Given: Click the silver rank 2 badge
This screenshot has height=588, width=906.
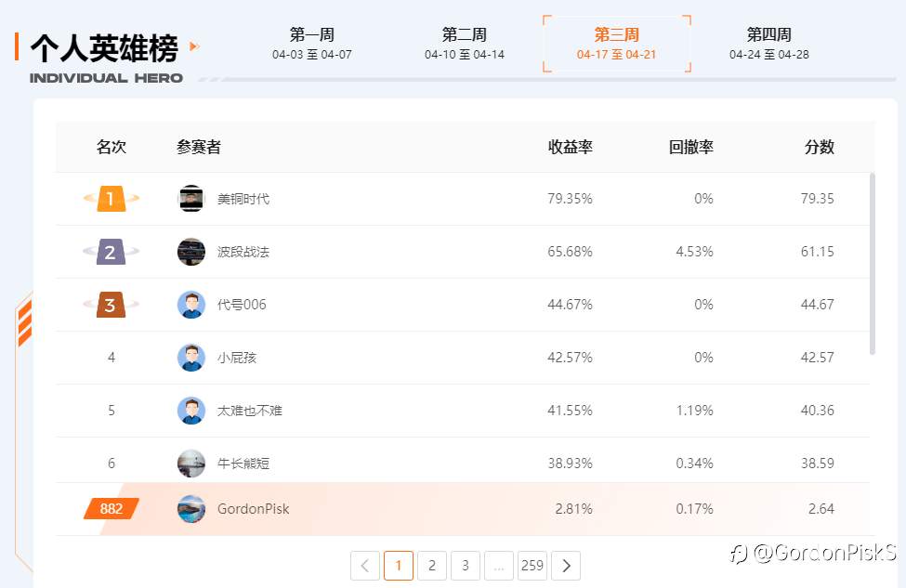Looking at the screenshot, I should pyautogui.click(x=111, y=252).
